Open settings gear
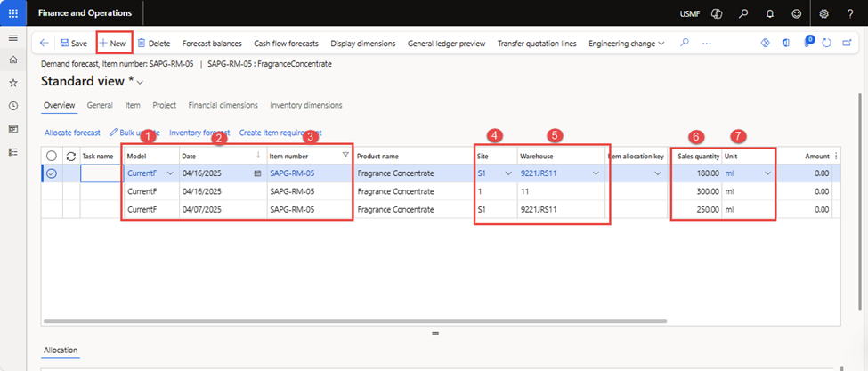The height and width of the screenshot is (371, 868). pyautogui.click(x=823, y=13)
